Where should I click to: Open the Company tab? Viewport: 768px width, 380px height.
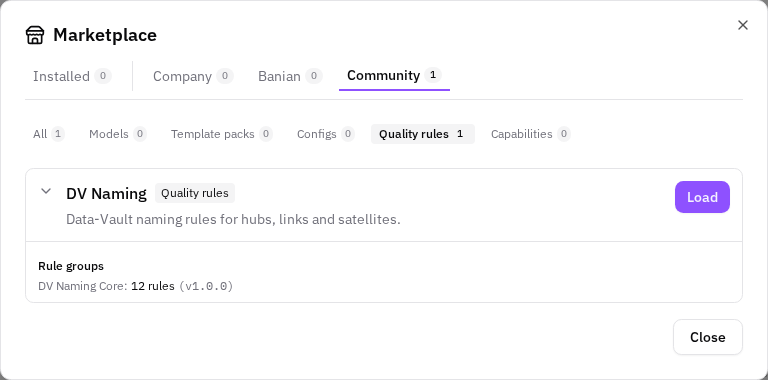[x=193, y=76]
